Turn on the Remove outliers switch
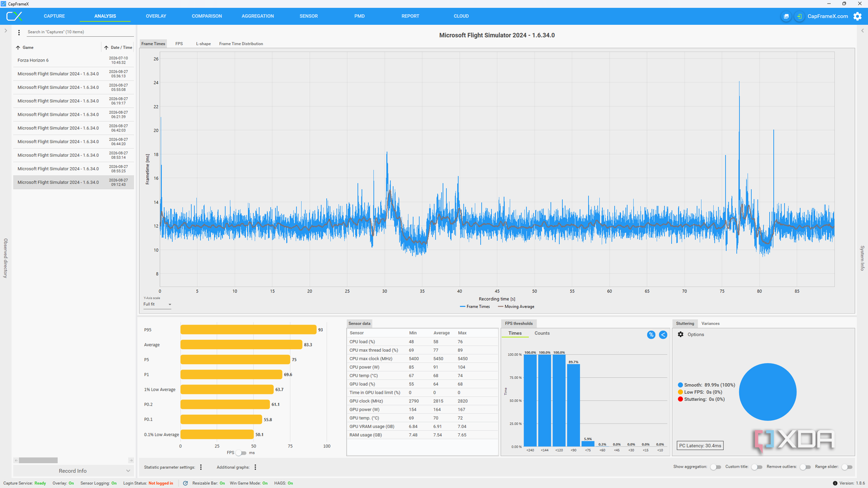868x488 pixels. coord(805,467)
